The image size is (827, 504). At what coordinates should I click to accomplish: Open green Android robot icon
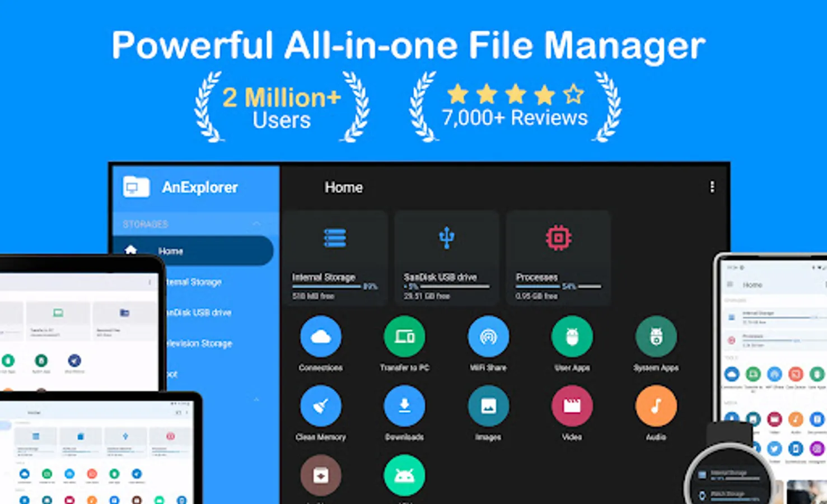[x=404, y=475]
